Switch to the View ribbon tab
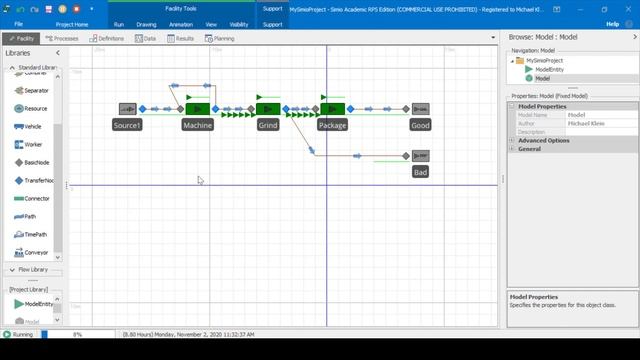This screenshot has height=360, width=640. (x=211, y=24)
